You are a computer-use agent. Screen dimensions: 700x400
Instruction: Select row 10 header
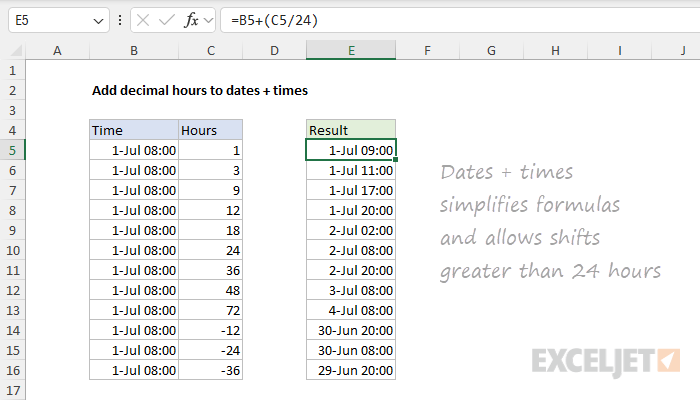[x=12, y=250]
